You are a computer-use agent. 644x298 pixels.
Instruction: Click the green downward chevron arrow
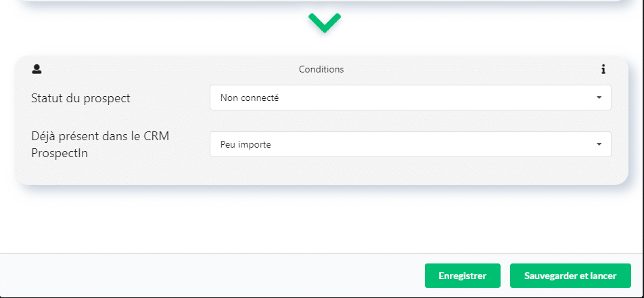pos(325,22)
